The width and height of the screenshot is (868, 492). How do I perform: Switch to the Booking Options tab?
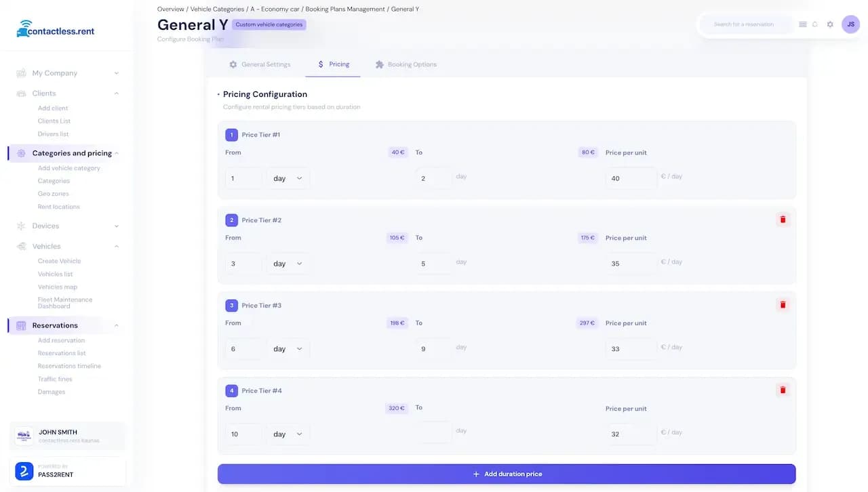[406, 64]
